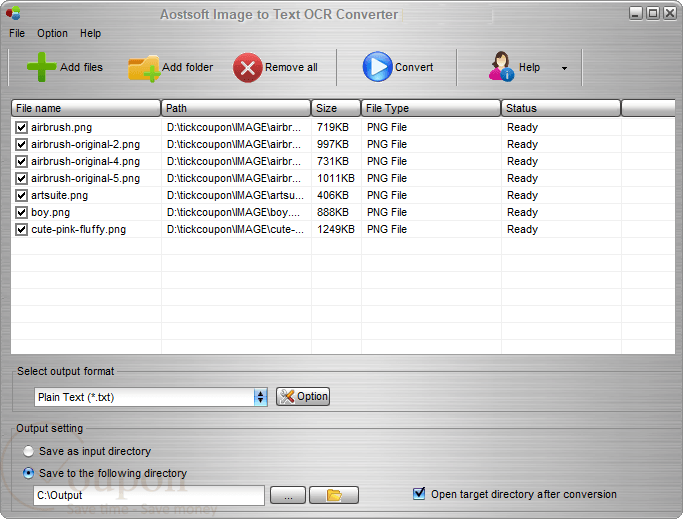Screen dimensions: 683x519
Task: Start conversion with the blue Convert icon
Action: [x=377, y=67]
